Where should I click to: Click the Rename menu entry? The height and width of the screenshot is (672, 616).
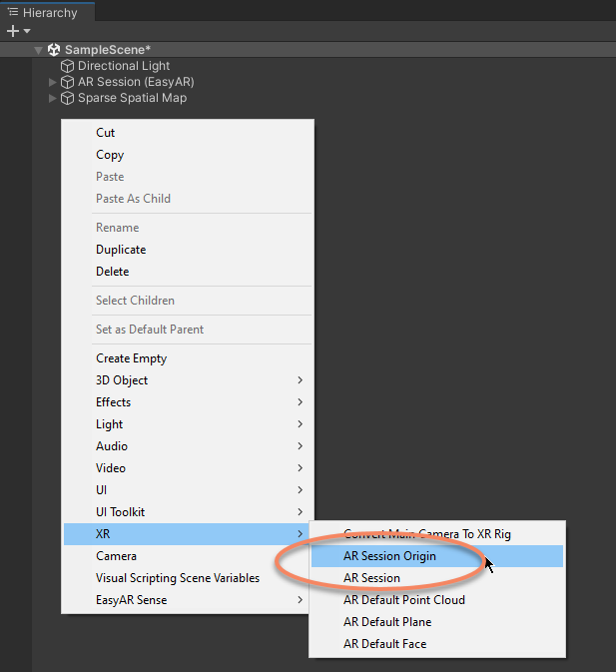pyautogui.click(x=188, y=228)
